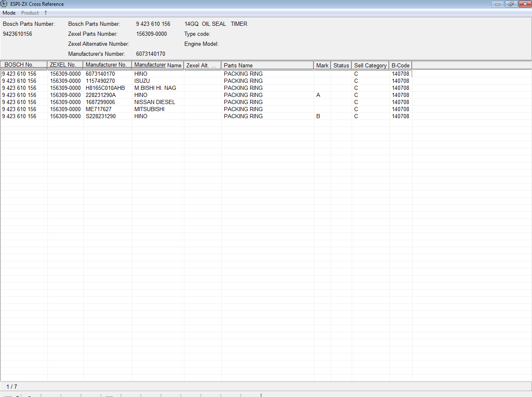Click the ESPI-ZX application icon in title bar
This screenshot has width=532, height=397.
[x=4, y=4]
